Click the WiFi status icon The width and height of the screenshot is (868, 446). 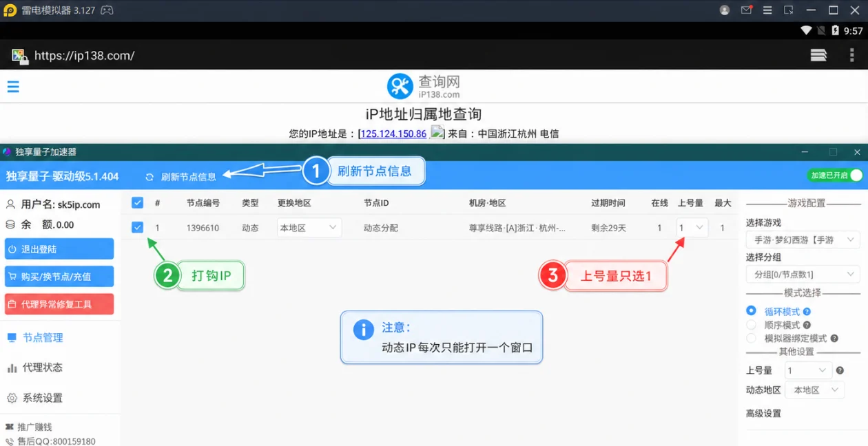806,30
